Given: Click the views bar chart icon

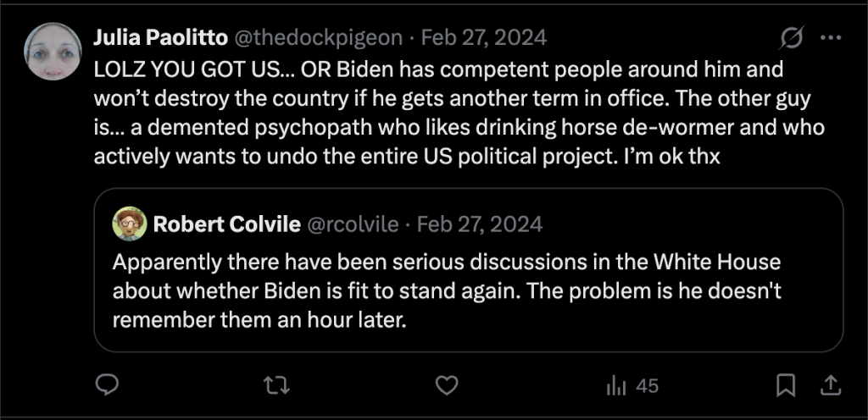Looking at the screenshot, I should click(x=615, y=386).
